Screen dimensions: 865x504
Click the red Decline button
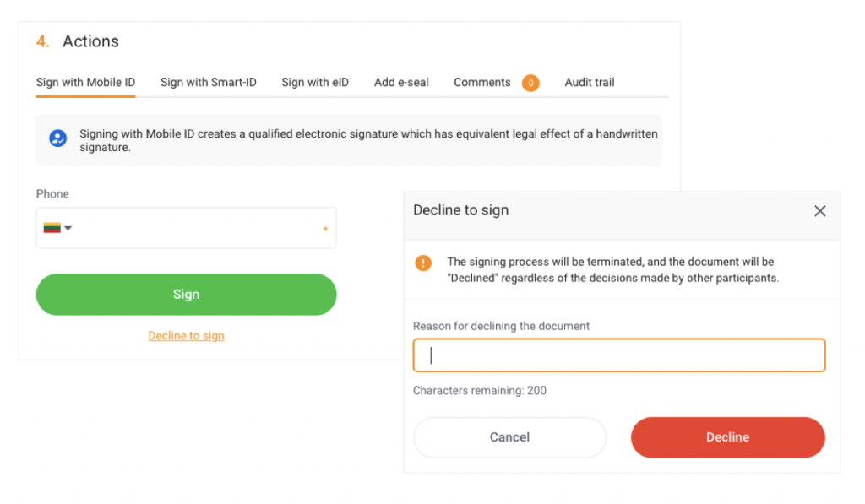(x=727, y=437)
